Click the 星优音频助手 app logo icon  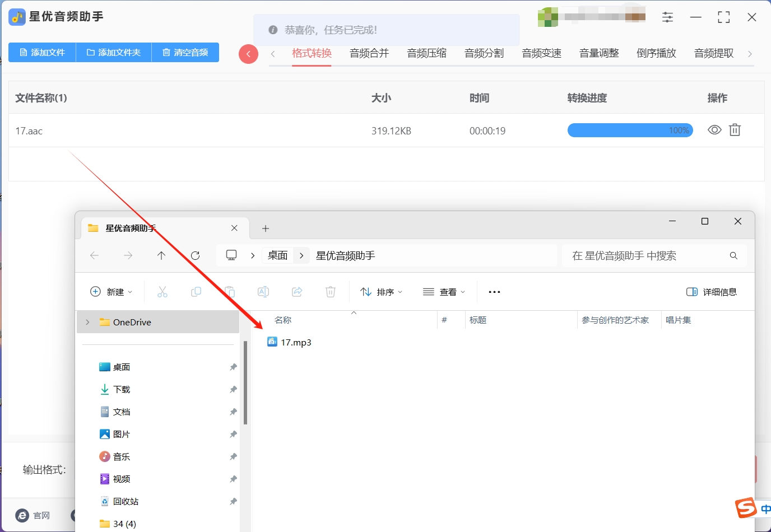(x=17, y=17)
